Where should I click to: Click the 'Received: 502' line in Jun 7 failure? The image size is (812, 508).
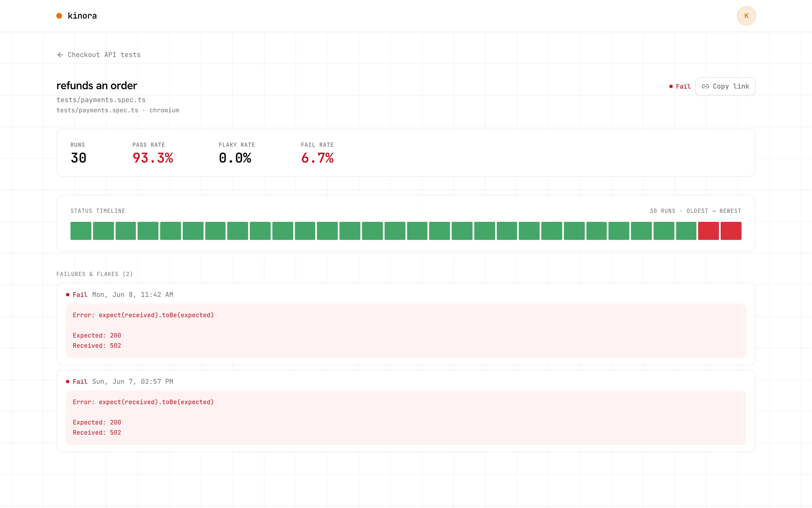(x=97, y=433)
